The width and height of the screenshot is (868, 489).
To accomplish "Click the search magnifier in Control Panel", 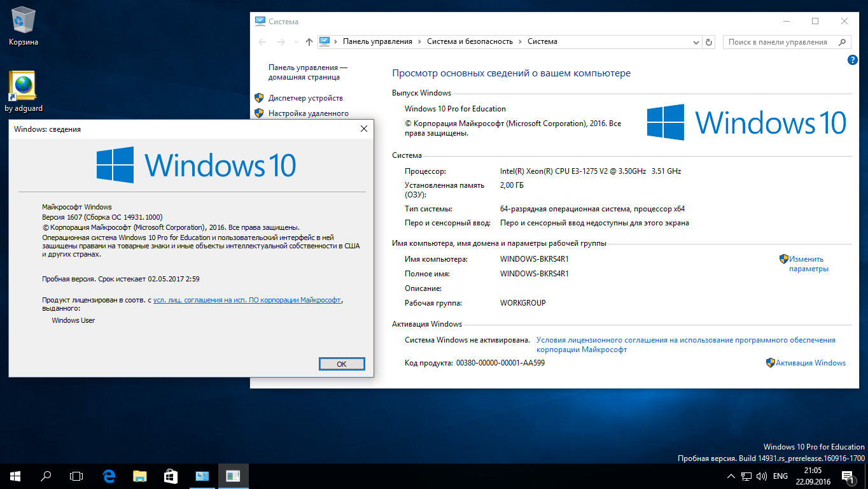I will coord(843,42).
